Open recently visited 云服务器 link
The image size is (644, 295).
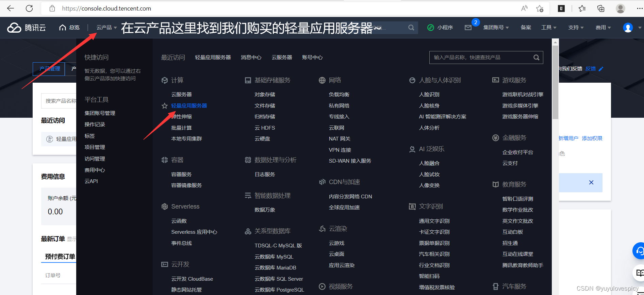(282, 58)
